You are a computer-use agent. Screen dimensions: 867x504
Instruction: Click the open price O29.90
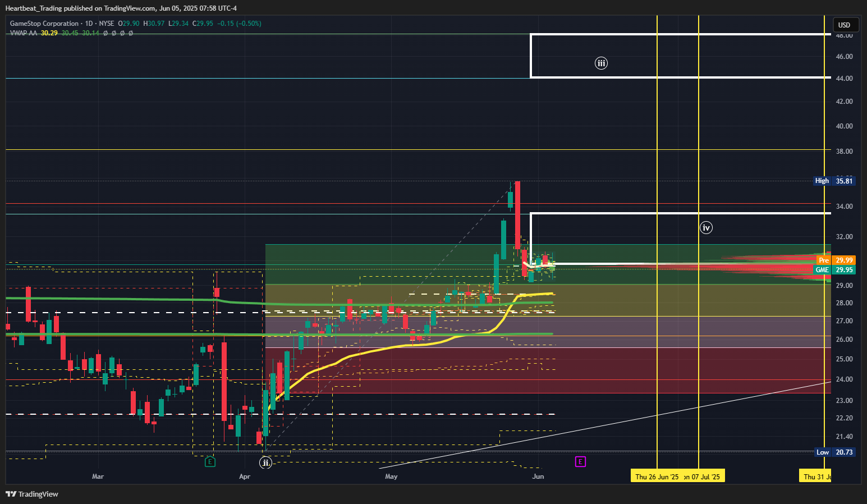[129, 24]
